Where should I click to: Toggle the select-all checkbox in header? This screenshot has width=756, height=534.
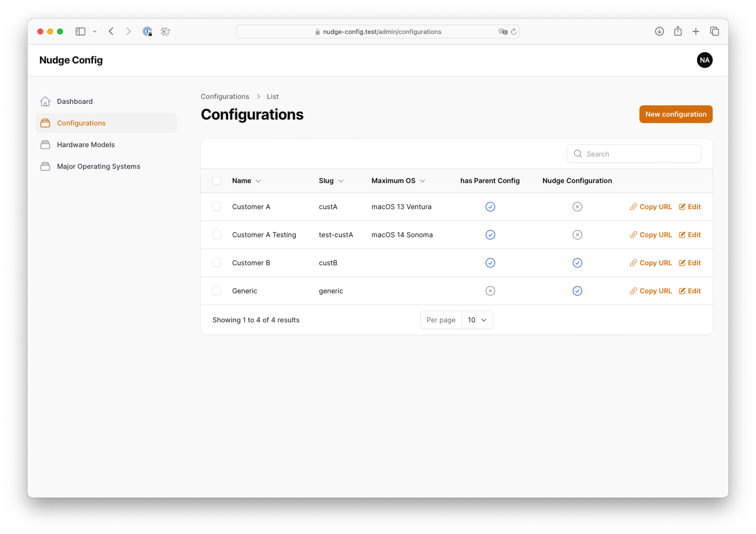(216, 181)
